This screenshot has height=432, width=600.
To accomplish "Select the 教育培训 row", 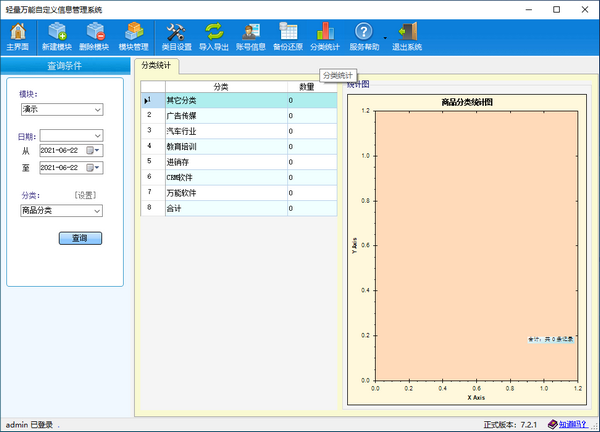I will pos(239,147).
